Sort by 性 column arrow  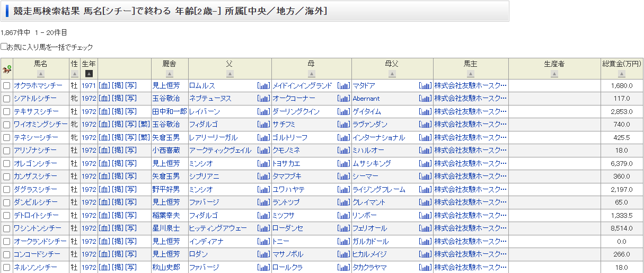point(74,74)
